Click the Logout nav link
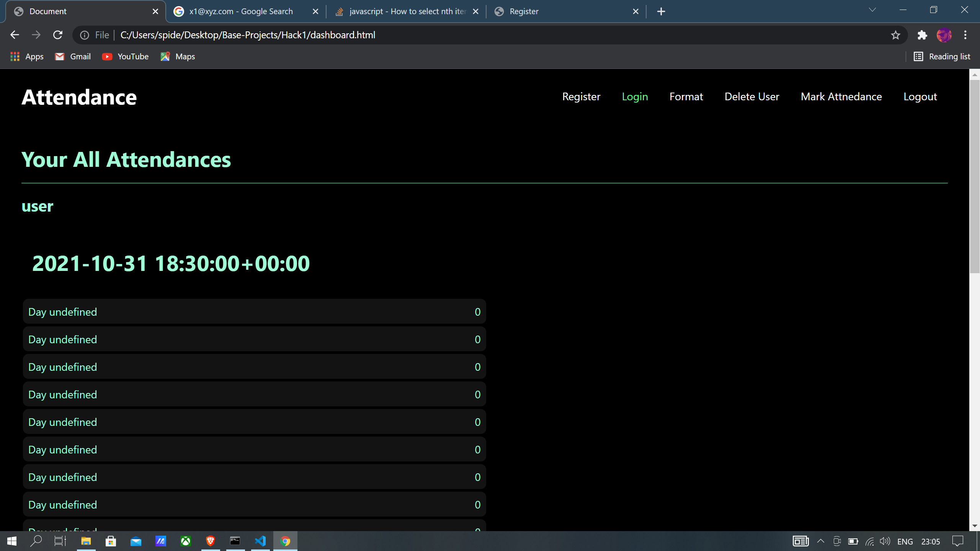 click(x=920, y=97)
